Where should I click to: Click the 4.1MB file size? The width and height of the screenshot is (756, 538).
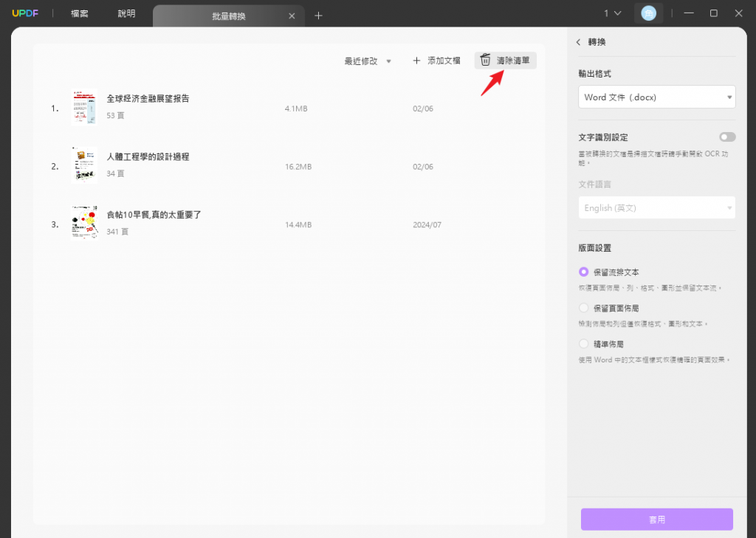click(x=296, y=108)
